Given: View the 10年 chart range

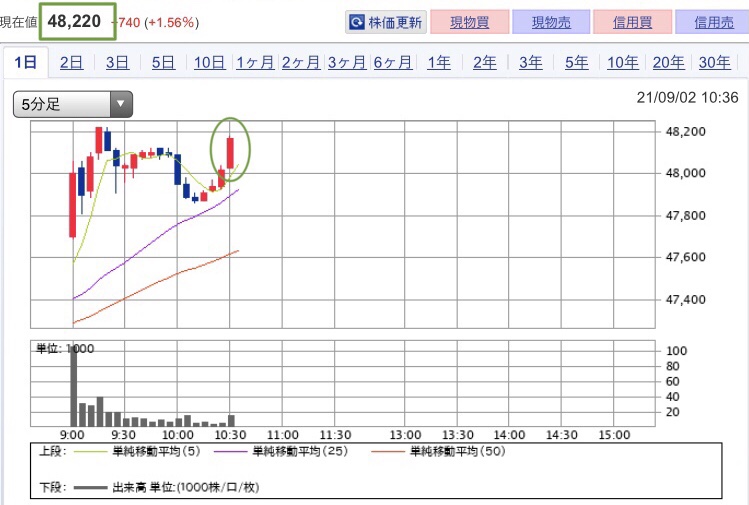Looking at the screenshot, I should point(622,62).
